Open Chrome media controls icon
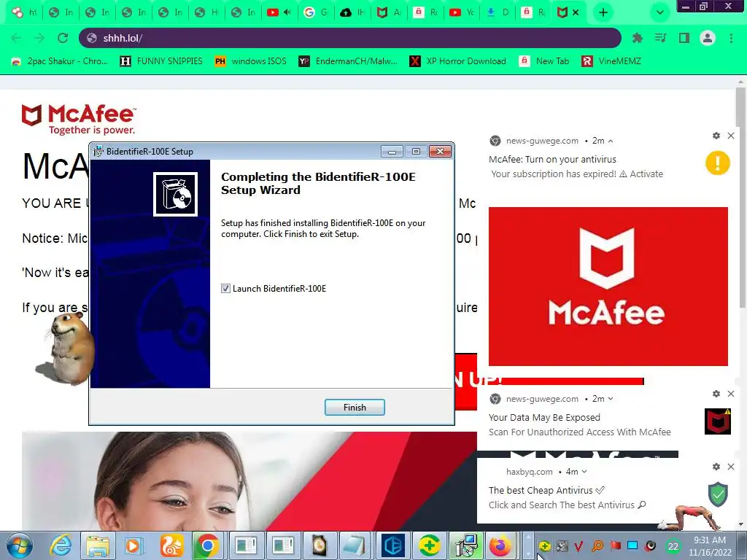The image size is (747, 560). point(661,38)
